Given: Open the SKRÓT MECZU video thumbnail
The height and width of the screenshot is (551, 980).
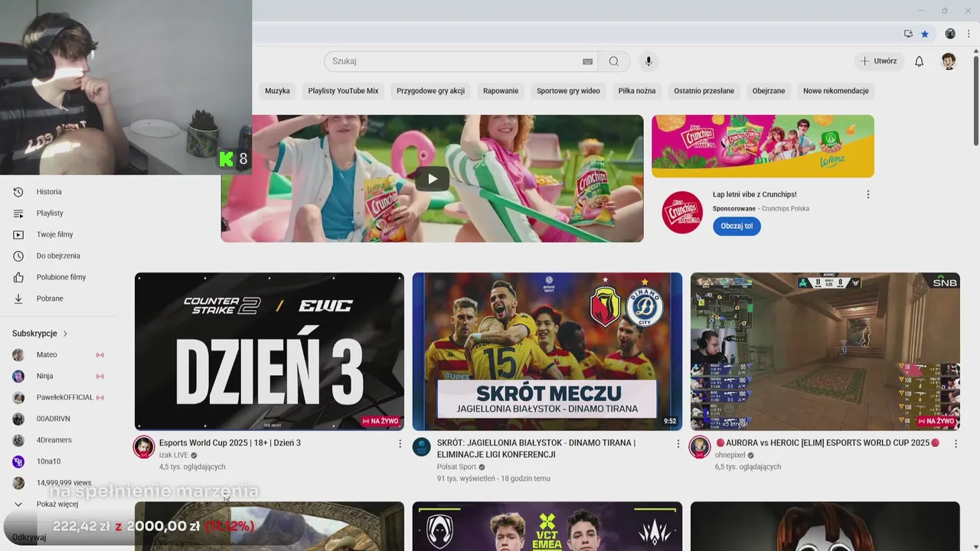Looking at the screenshot, I should (547, 351).
